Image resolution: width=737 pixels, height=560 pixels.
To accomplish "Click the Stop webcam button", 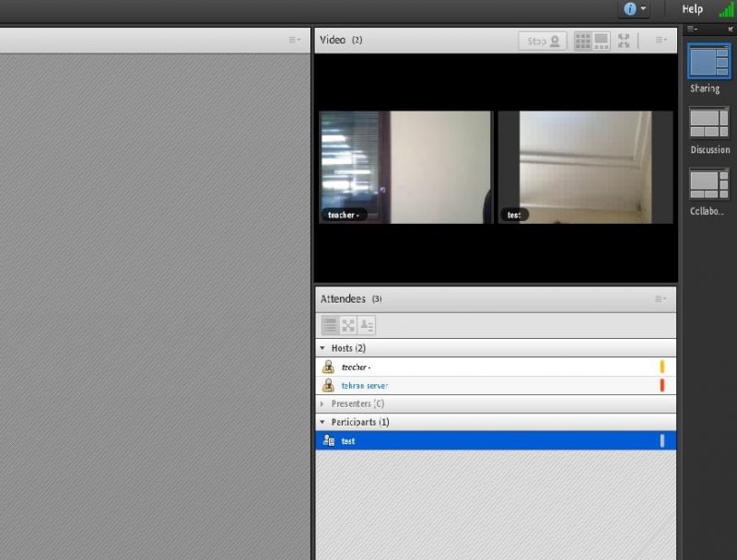I will pyautogui.click(x=543, y=41).
